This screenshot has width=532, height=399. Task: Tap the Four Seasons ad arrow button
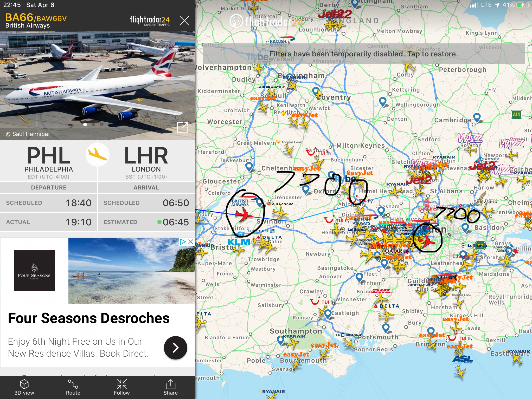tap(175, 348)
